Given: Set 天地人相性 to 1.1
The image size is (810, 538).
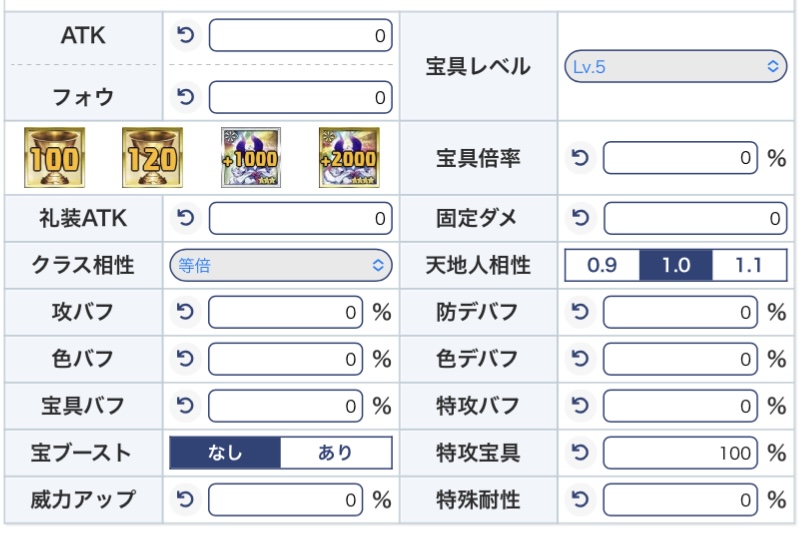Looking at the screenshot, I should tap(748, 265).
